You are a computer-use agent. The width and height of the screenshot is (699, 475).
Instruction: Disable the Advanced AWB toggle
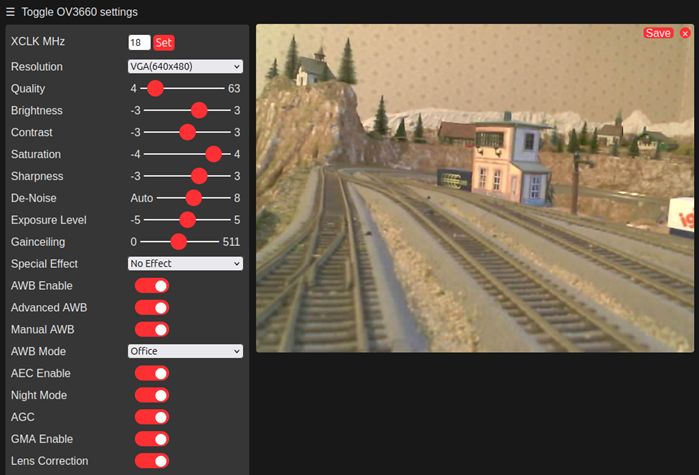coord(151,308)
